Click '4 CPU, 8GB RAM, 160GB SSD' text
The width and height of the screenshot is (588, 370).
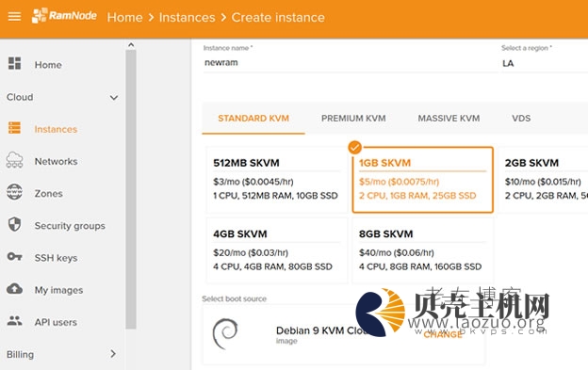tap(420, 266)
